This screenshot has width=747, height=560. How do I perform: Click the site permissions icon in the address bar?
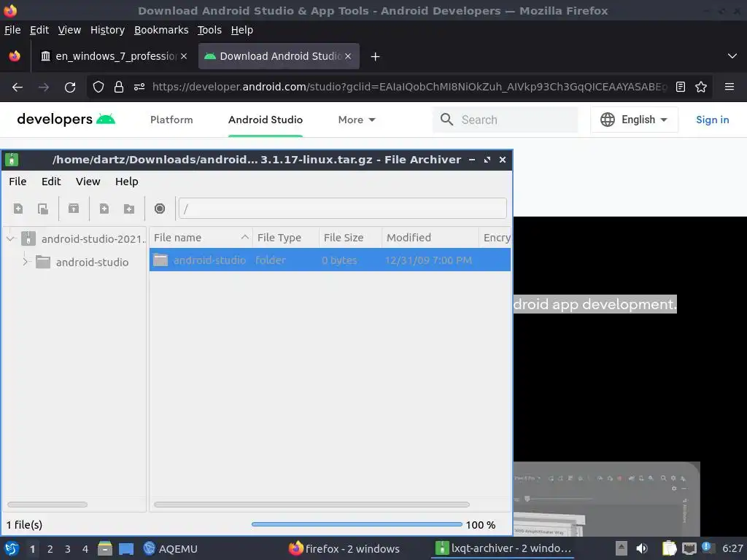tap(139, 87)
